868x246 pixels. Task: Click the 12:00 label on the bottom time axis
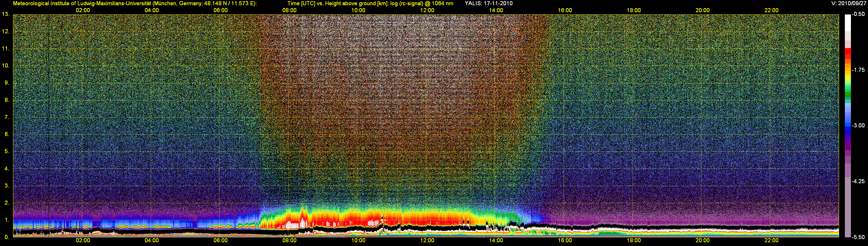[427, 241]
